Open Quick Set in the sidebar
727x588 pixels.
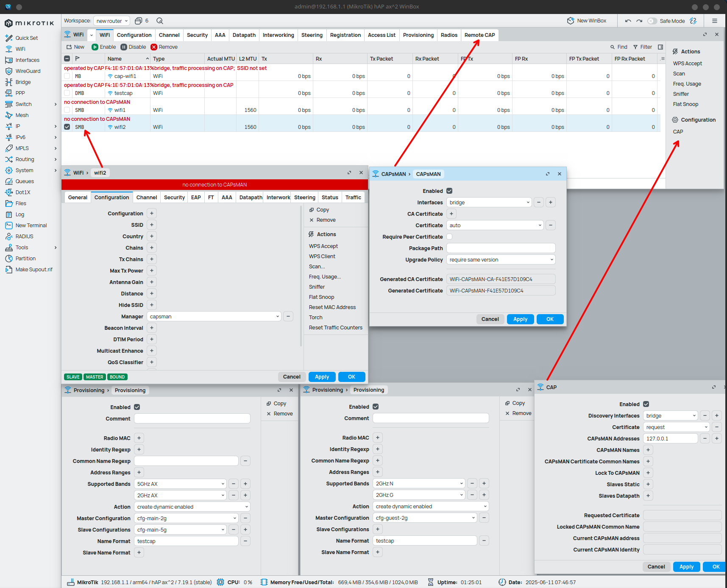pyautogui.click(x=26, y=38)
